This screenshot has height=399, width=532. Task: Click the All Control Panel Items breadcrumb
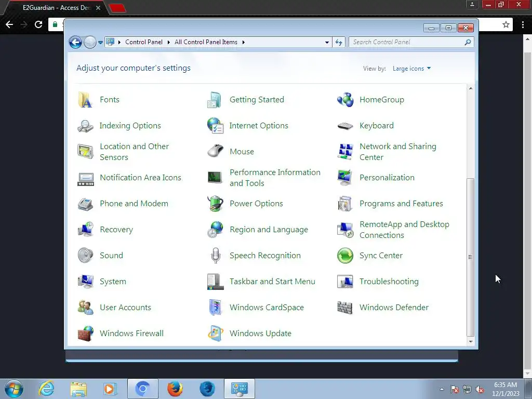pyautogui.click(x=206, y=42)
